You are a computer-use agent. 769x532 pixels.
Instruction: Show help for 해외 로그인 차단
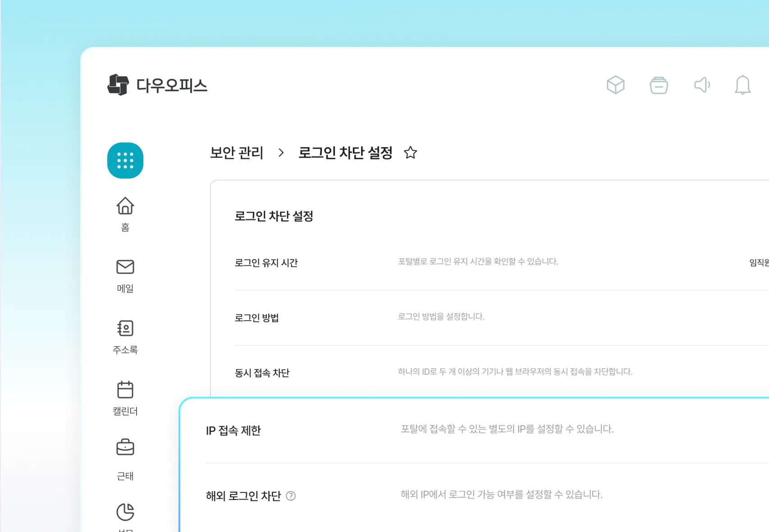291,496
